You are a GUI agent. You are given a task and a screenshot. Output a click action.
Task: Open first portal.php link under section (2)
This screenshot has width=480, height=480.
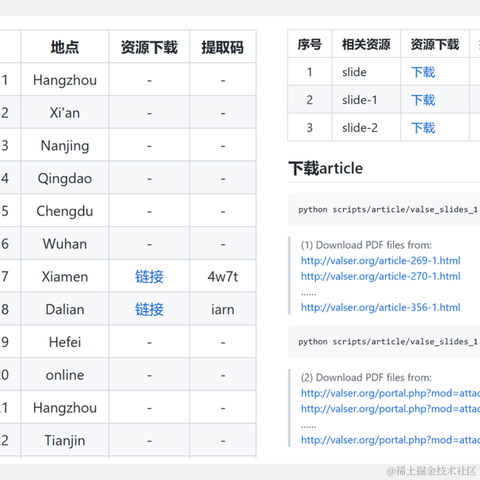tap(390, 393)
